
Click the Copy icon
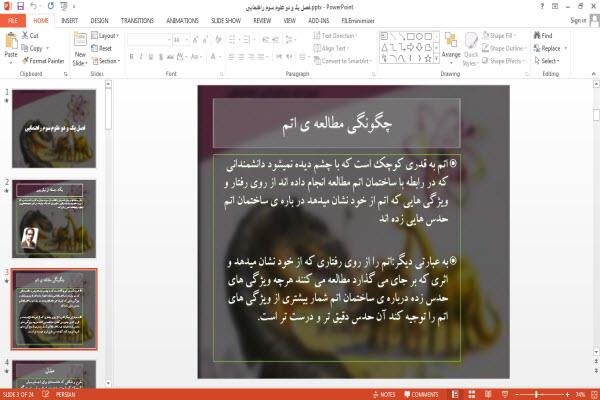coord(25,48)
